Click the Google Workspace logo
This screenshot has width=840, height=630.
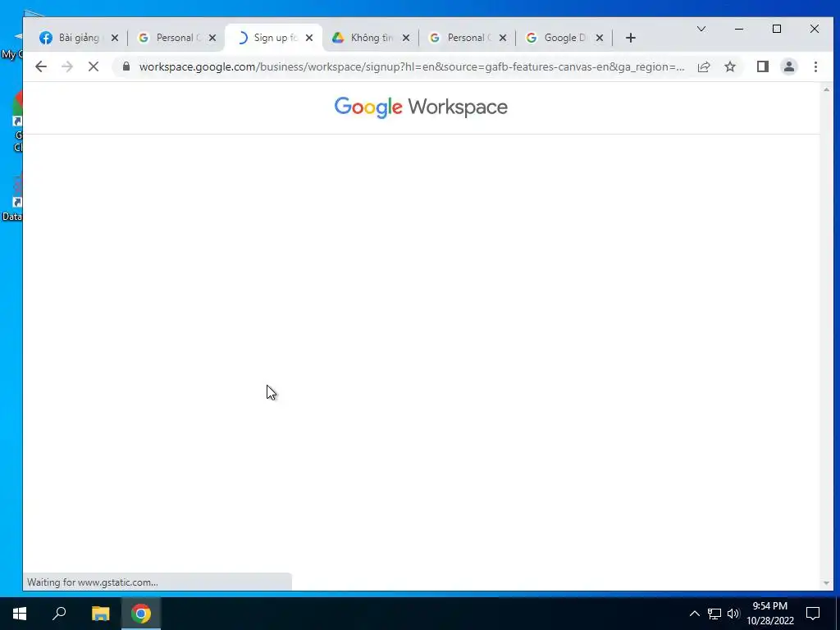click(421, 107)
